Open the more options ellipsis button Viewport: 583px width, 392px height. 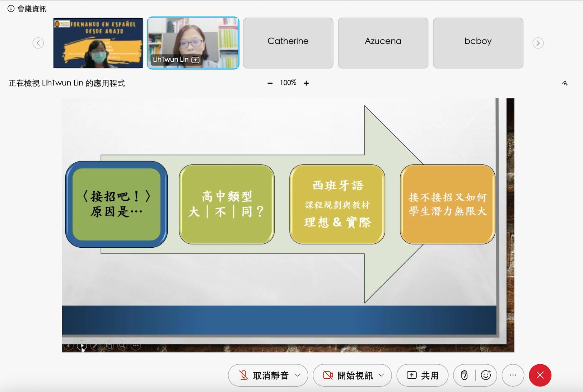513,375
